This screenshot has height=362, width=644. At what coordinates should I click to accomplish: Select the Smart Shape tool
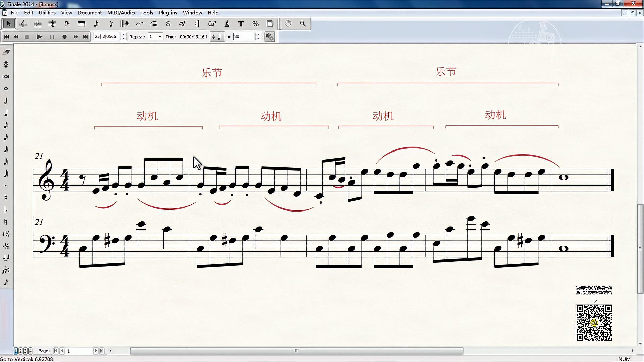tap(154, 24)
